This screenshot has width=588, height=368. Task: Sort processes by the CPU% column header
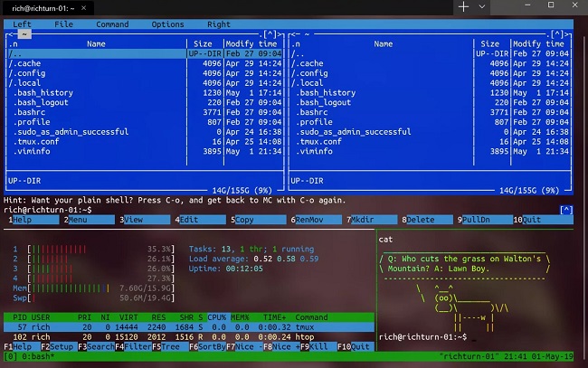click(217, 317)
